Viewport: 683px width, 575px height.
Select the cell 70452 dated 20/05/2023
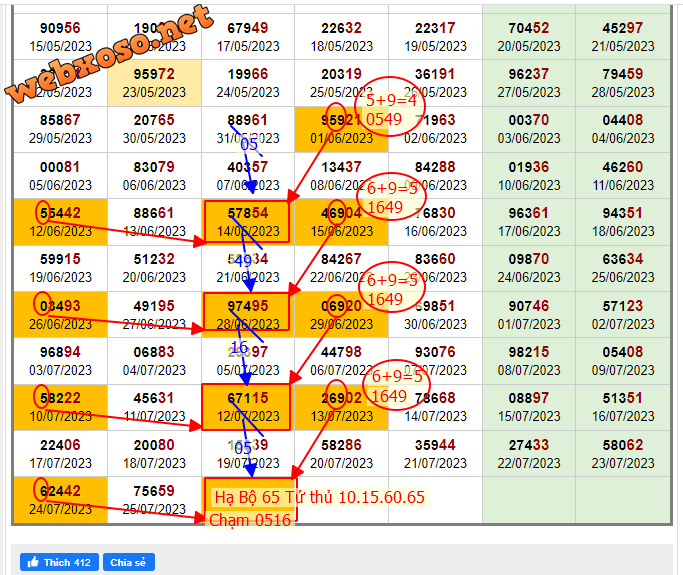click(x=529, y=37)
